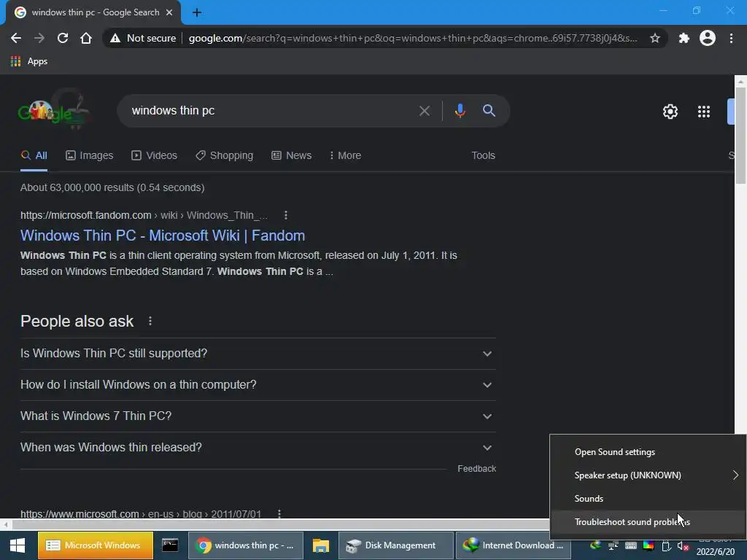
Task: Open the search Tools options
Action: (483, 156)
